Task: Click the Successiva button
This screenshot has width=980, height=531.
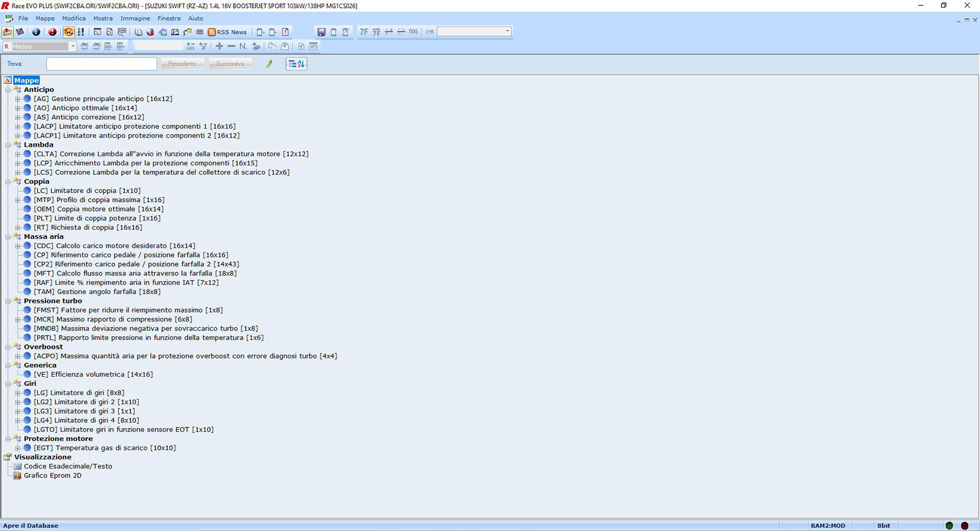Action: pyautogui.click(x=230, y=64)
